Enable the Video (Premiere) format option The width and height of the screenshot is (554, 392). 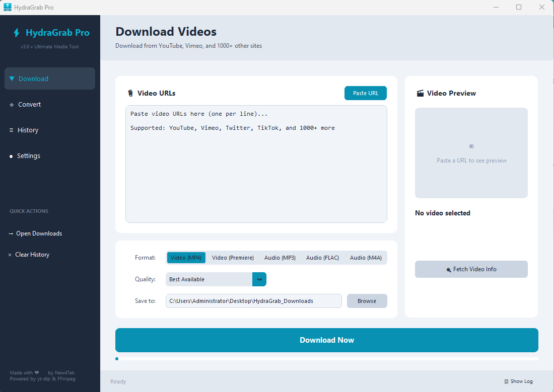tap(233, 257)
